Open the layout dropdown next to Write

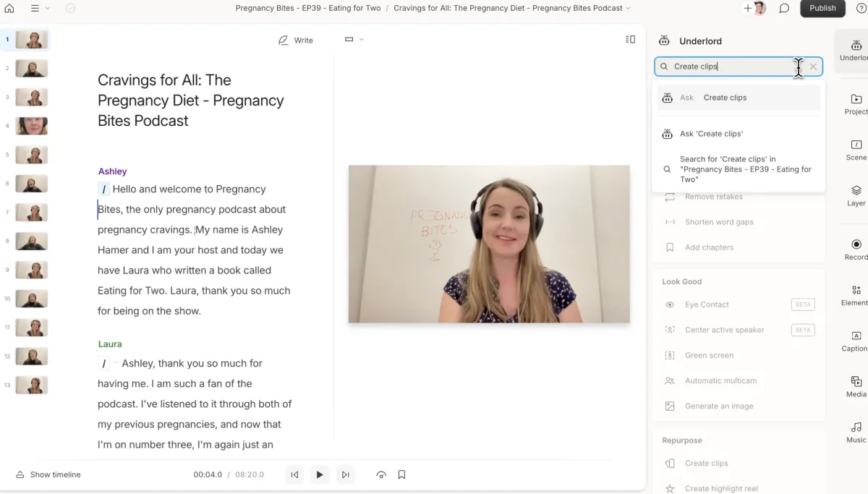click(x=354, y=39)
